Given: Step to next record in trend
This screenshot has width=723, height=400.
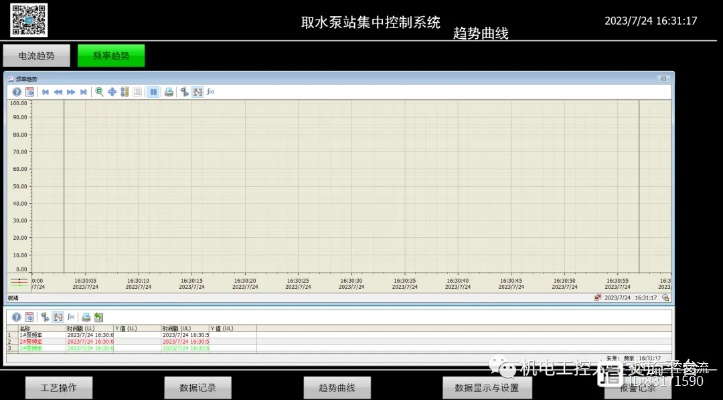Looking at the screenshot, I should point(70,91).
